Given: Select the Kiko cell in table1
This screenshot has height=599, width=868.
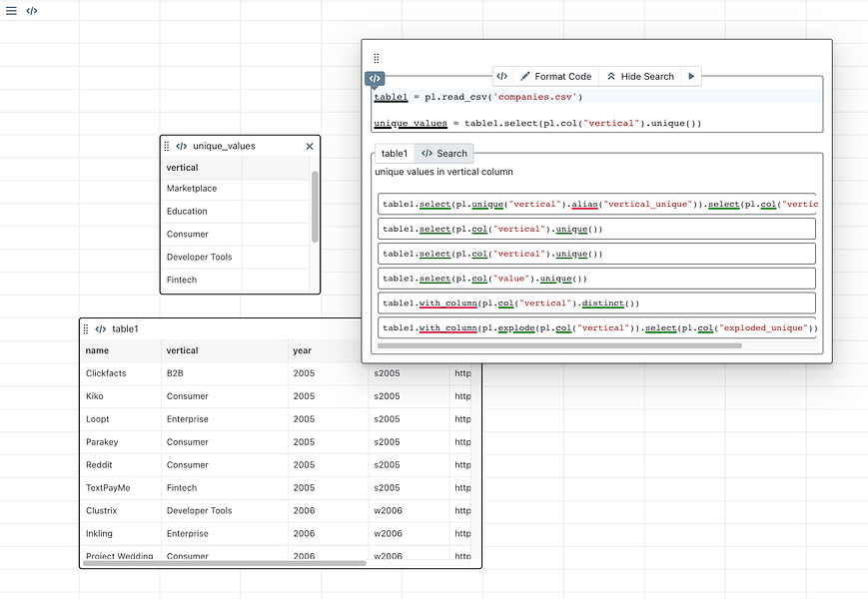Looking at the screenshot, I should click(121, 396).
